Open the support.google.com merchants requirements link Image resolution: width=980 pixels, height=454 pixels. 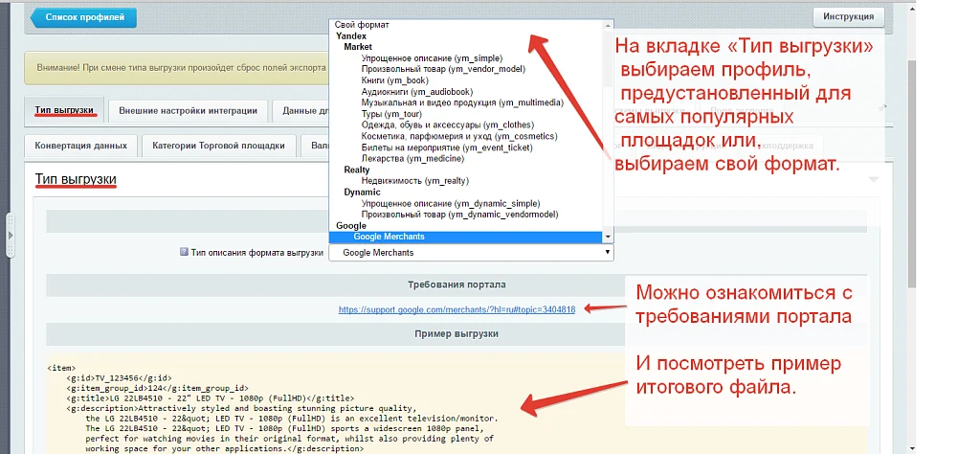coord(457,309)
